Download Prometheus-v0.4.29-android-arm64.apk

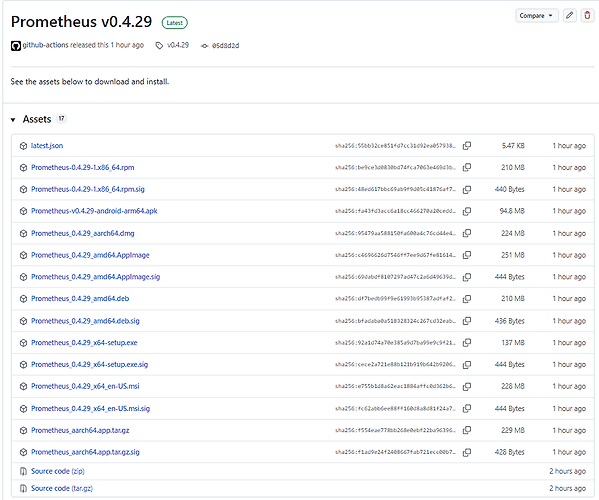coord(94,211)
